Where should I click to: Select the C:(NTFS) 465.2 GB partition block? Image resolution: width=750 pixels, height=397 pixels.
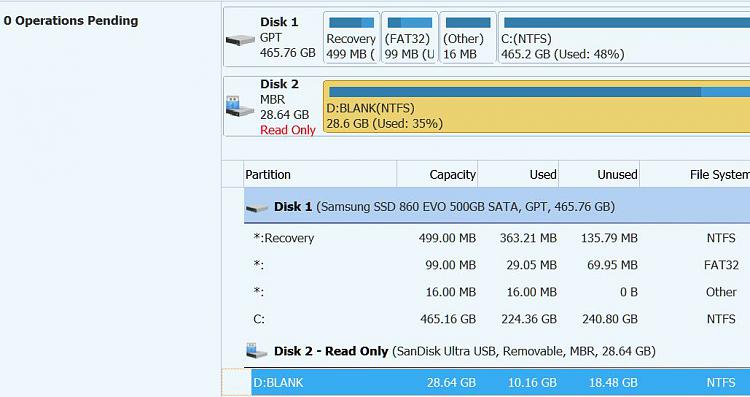tap(624, 37)
